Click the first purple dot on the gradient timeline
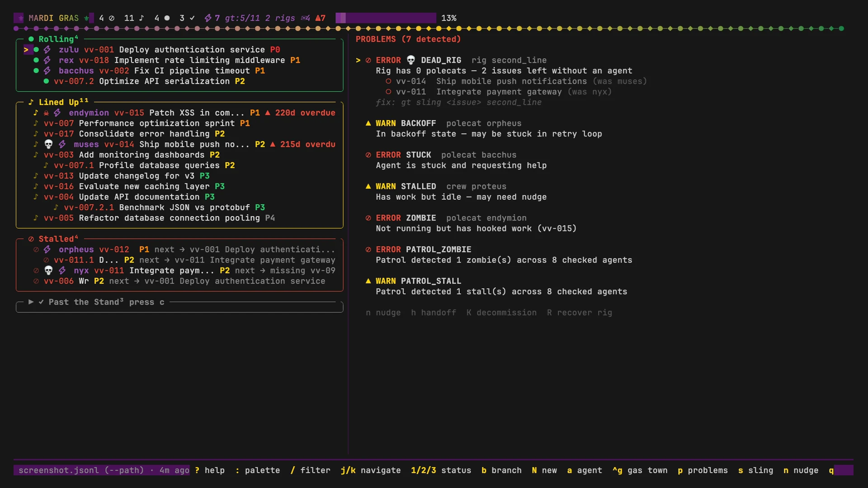 16,28
